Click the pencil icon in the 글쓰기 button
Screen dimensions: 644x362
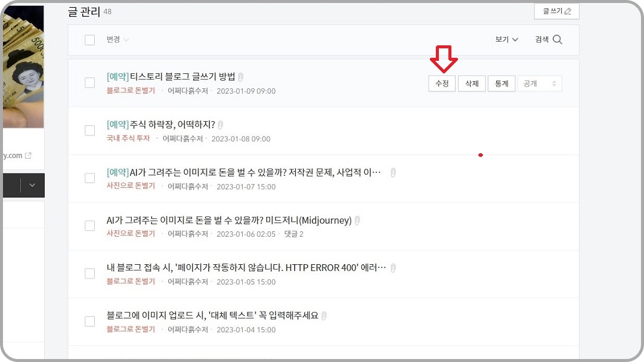568,11
